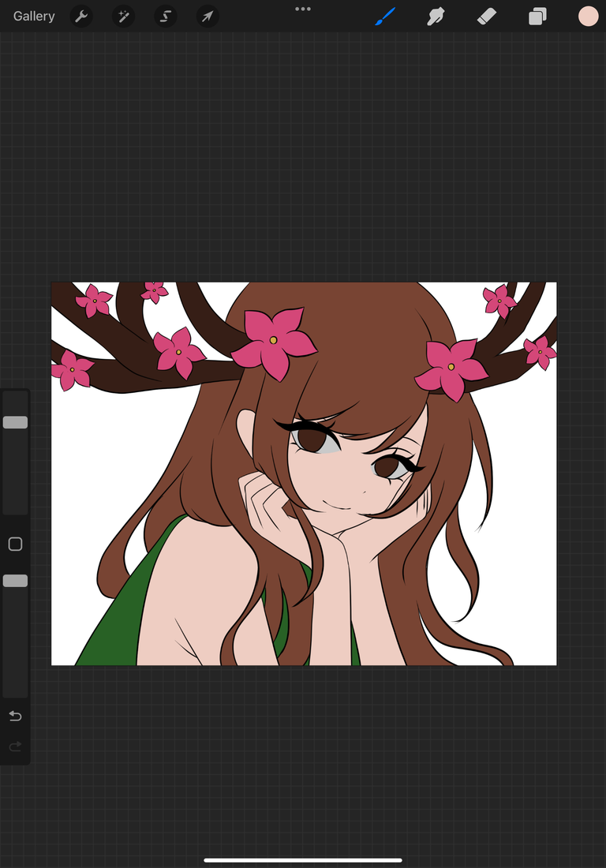Open the Actions wrench menu
Screen dimensions: 606x868
(81, 17)
